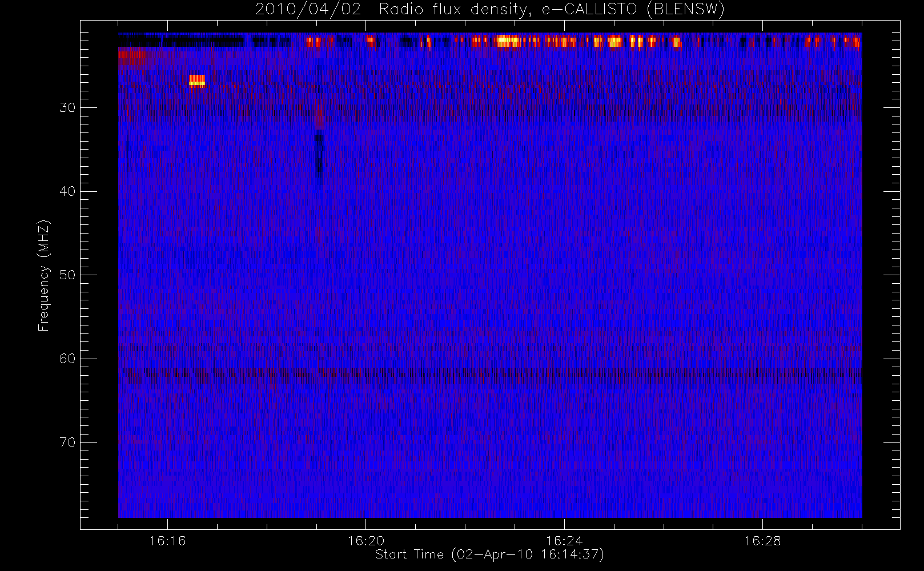924x571 pixels.
Task: Click the dark vertical streak near 35 MHz
Action: (319, 157)
